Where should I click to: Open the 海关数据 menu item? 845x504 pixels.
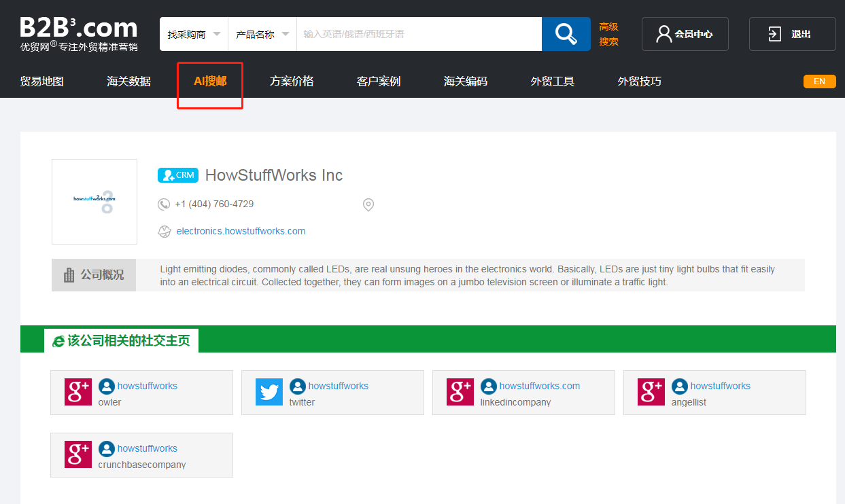coord(129,82)
